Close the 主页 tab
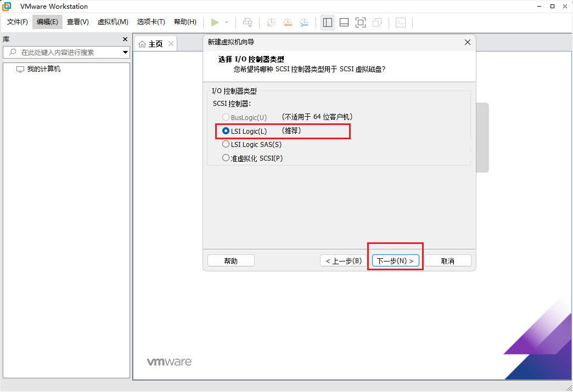Image resolution: width=573 pixels, height=392 pixels. (171, 44)
